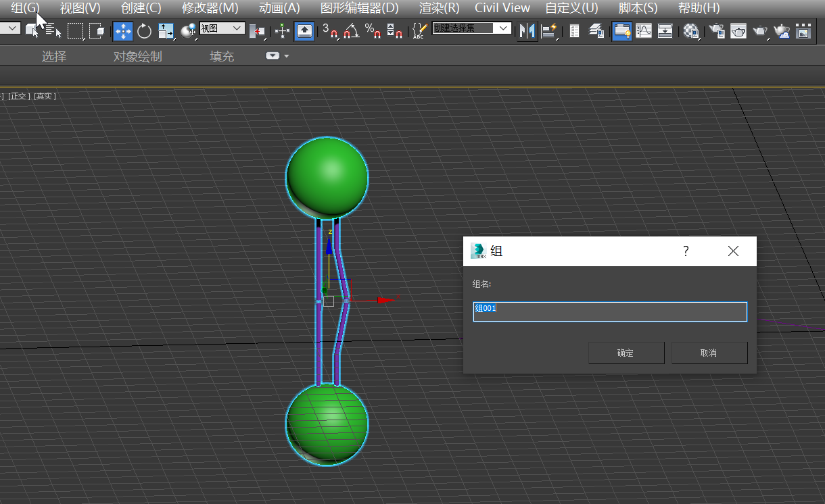Click Use Pivot Point Center icon

(257, 30)
